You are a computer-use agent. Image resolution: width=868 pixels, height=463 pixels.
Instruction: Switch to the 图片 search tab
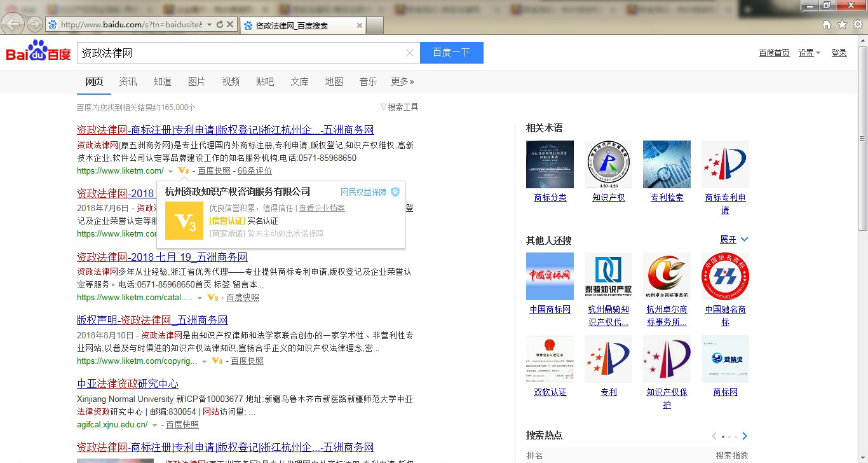point(196,81)
